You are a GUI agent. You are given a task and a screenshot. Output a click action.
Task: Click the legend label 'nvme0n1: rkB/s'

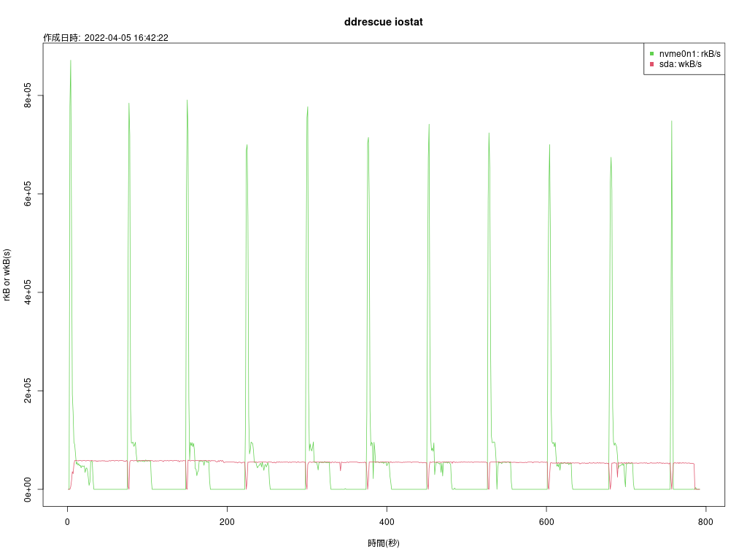tap(690, 54)
